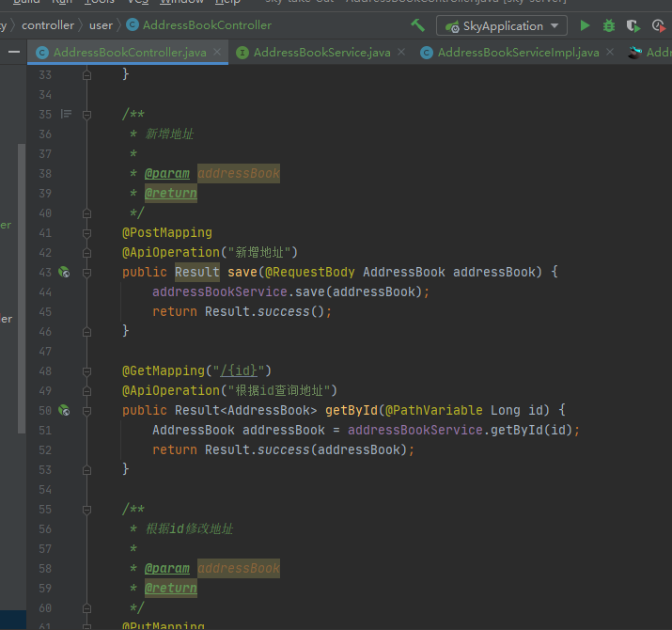672x630 pixels.
Task: Run SkyApplication with green play button
Action: (x=585, y=25)
